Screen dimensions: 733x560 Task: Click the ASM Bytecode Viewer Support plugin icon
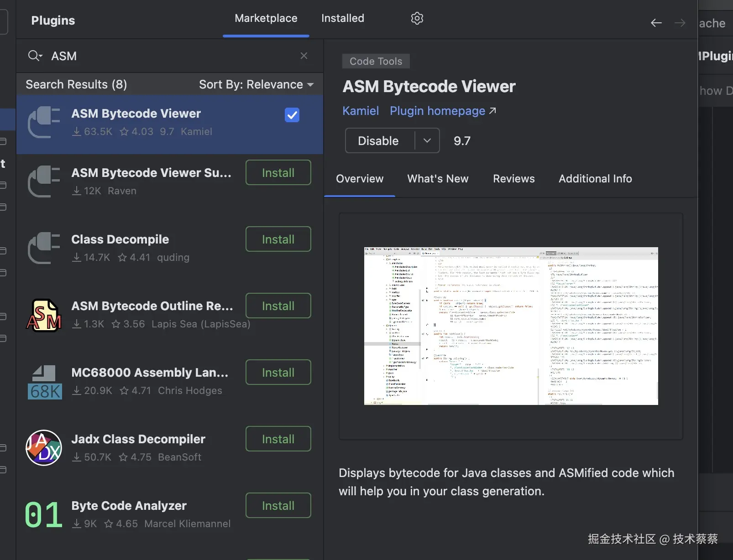(44, 181)
